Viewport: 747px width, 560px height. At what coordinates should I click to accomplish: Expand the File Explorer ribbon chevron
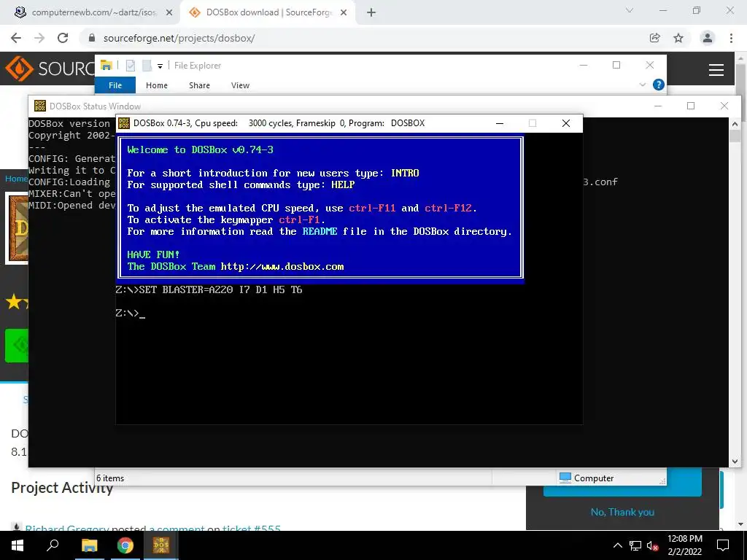point(642,85)
